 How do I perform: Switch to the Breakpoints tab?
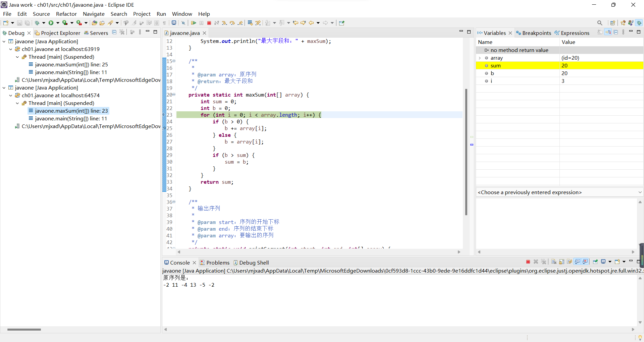[x=534, y=33]
